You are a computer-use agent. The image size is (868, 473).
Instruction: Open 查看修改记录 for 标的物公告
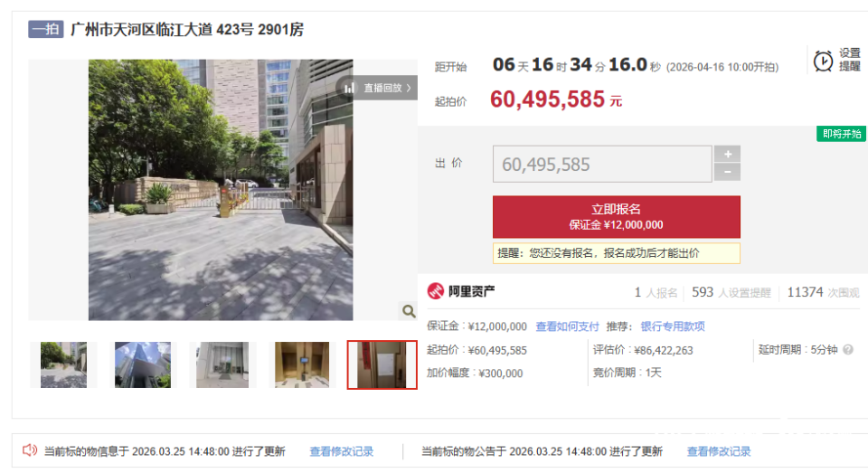pos(719,451)
